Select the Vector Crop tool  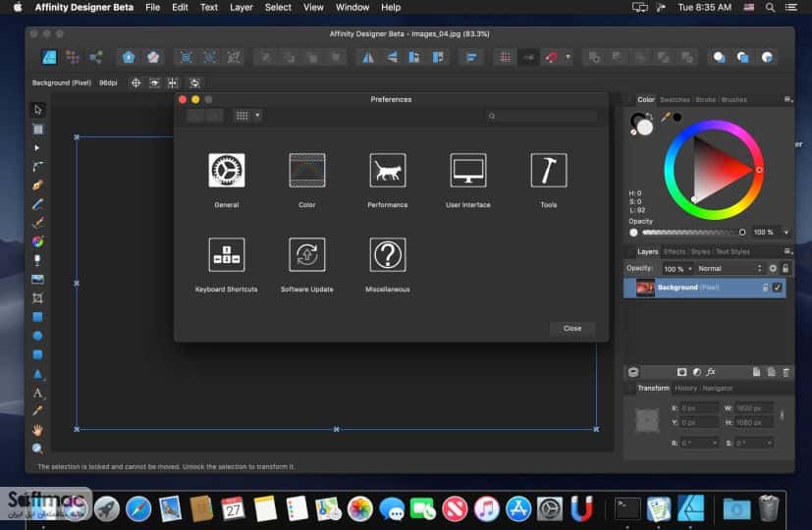(x=38, y=297)
